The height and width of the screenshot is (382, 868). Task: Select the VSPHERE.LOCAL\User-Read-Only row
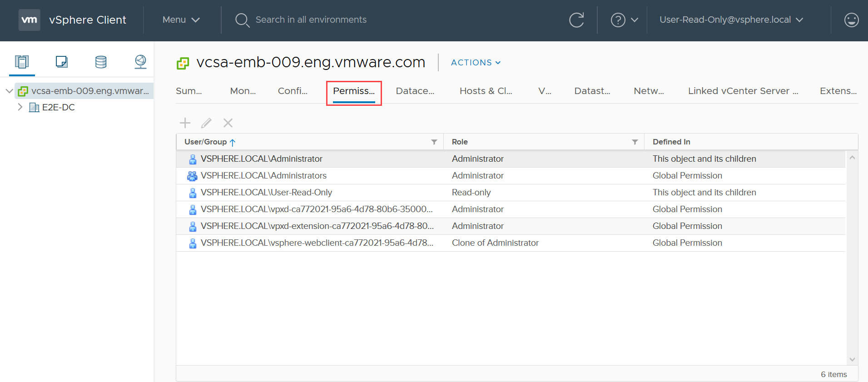click(511, 193)
